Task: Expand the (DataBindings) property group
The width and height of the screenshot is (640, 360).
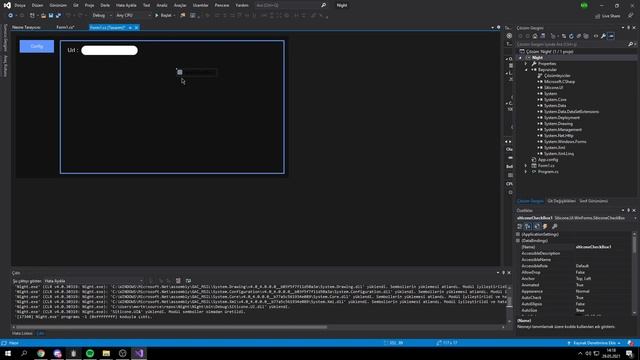Action: pyautogui.click(x=518, y=241)
